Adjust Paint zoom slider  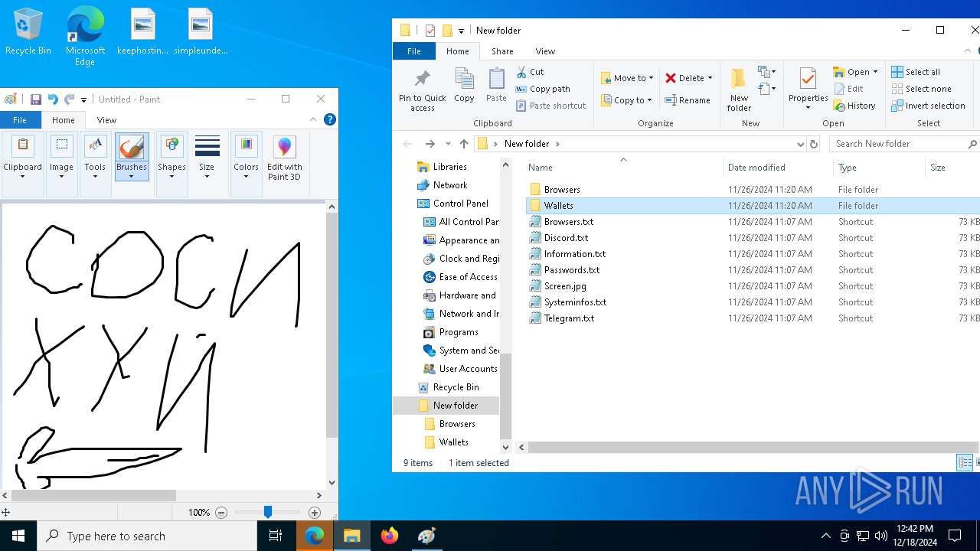point(268,513)
